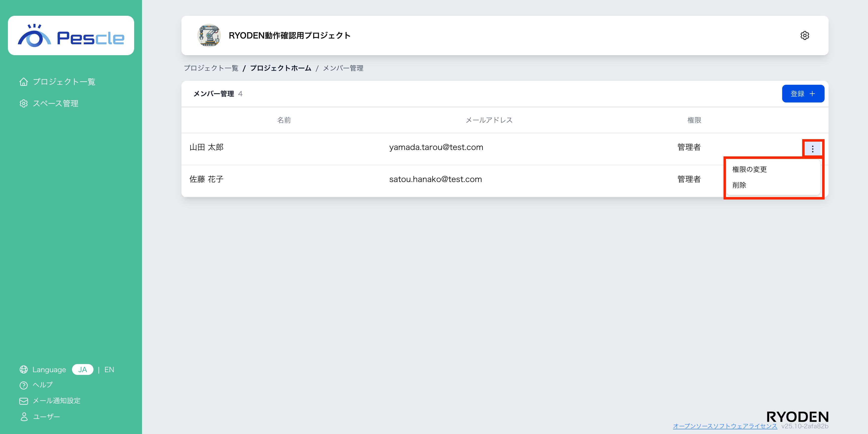Keep JA selected in the language toggle
Screen dimensions: 868x434
[83, 369]
